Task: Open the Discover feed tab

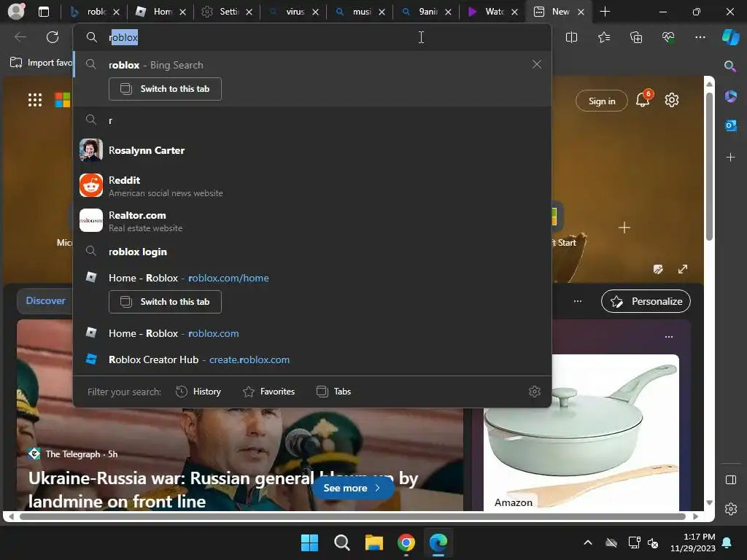Action: point(45,301)
